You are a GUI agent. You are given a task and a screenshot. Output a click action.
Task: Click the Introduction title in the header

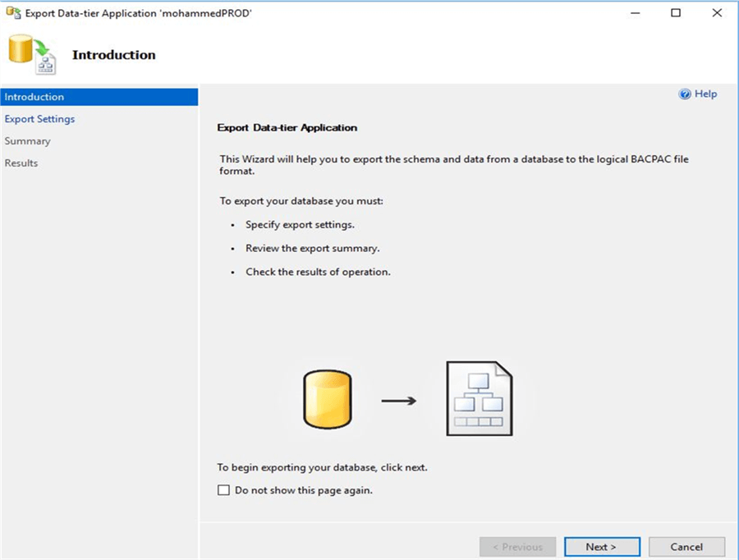point(113,55)
